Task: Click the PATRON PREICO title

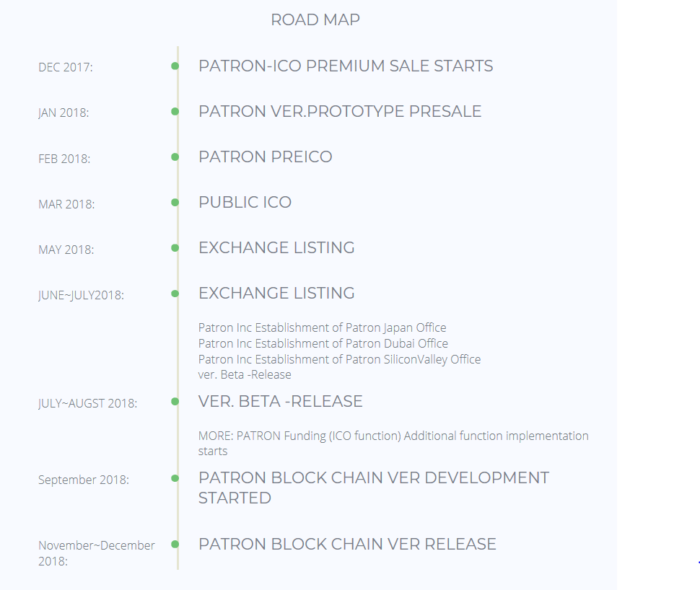Action: (265, 157)
